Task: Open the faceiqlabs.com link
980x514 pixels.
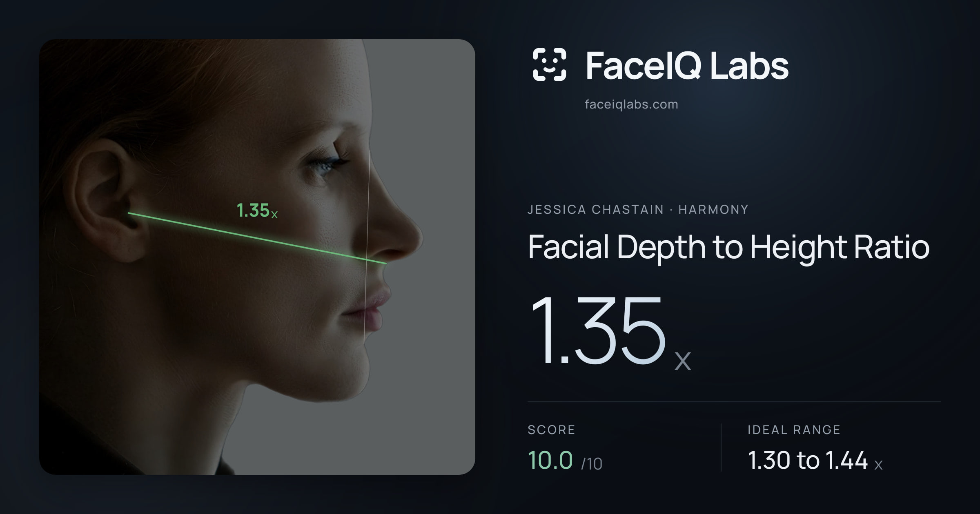Action: [631, 104]
